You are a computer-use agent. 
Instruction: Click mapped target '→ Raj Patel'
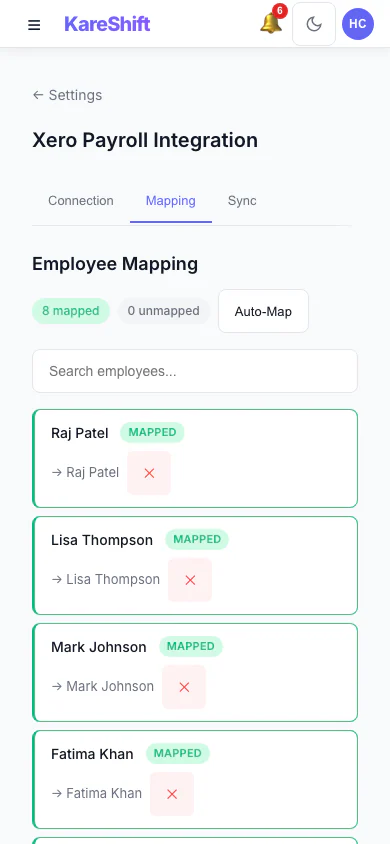pos(85,473)
